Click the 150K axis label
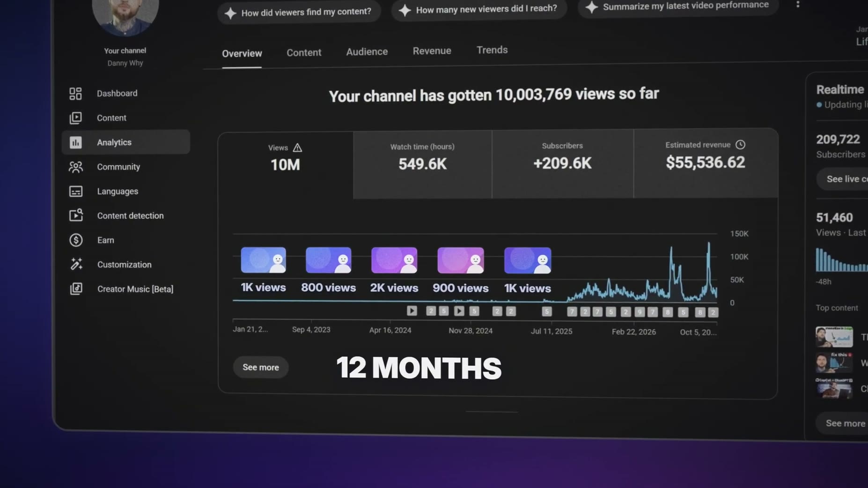This screenshot has height=488, width=868. click(x=739, y=234)
